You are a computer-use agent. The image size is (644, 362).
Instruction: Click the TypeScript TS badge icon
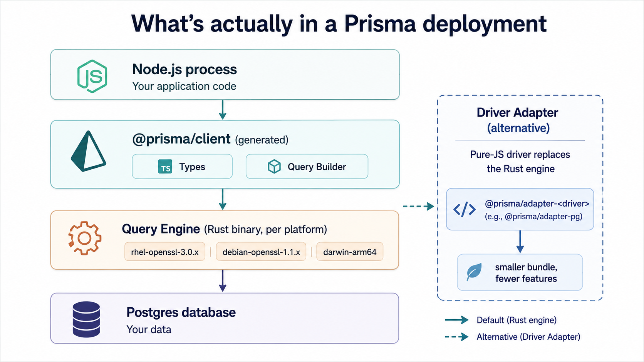pyautogui.click(x=165, y=167)
